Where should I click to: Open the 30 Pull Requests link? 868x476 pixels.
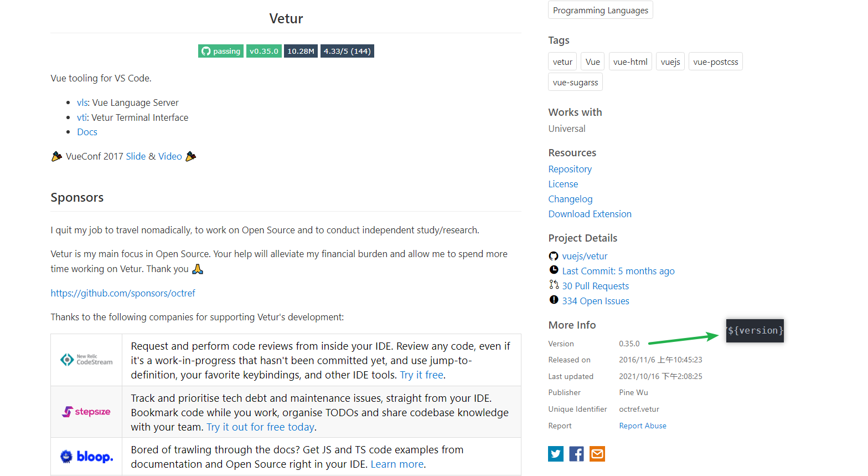pos(596,286)
